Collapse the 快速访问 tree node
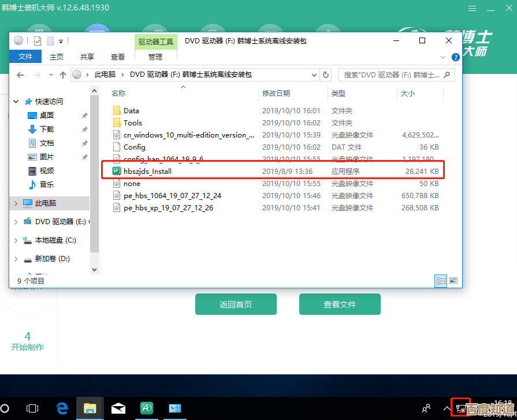The width and height of the screenshot is (517, 420). point(16,101)
